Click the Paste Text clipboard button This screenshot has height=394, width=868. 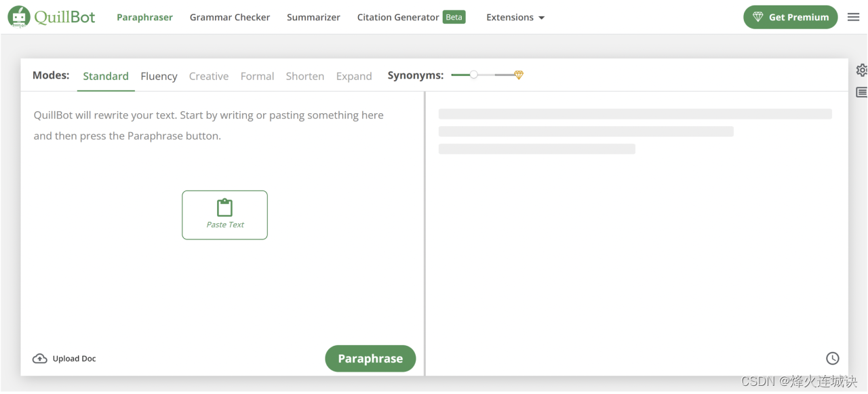(224, 215)
